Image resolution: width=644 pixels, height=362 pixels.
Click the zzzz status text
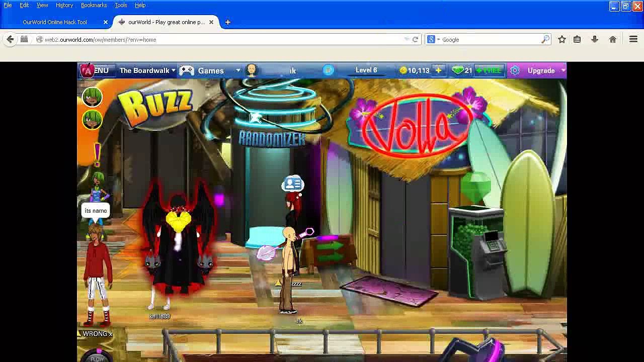tap(296, 284)
